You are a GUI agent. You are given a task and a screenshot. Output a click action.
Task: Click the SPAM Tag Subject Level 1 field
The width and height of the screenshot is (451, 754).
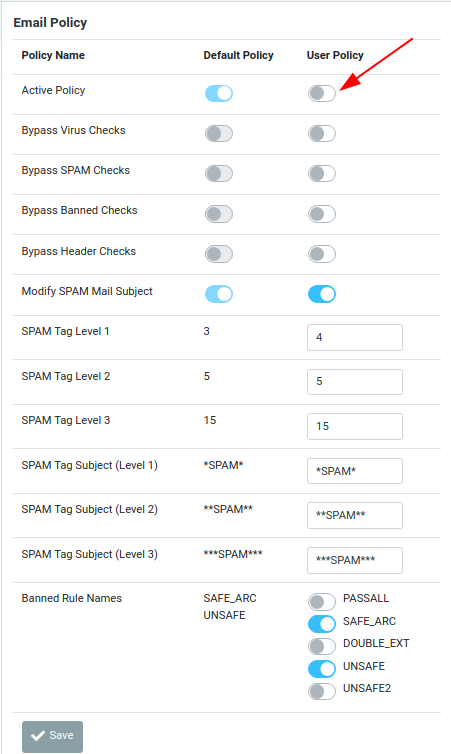click(x=355, y=471)
